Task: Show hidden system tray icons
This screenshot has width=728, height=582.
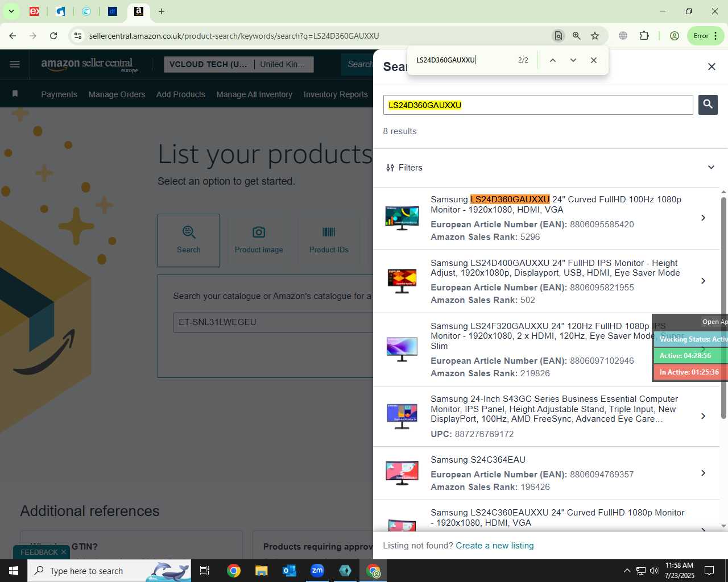Action: (x=627, y=571)
